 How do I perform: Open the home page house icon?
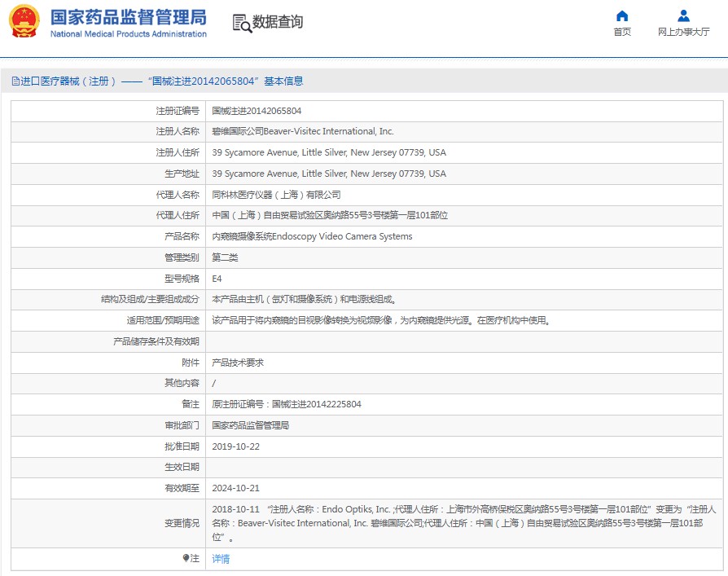click(x=621, y=16)
